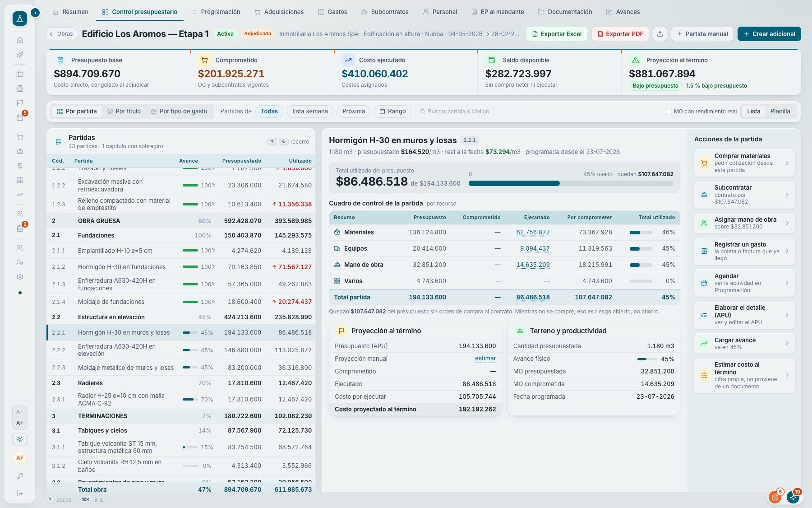812x508 pixels.
Task: Switch view to Planilla
Action: point(780,112)
